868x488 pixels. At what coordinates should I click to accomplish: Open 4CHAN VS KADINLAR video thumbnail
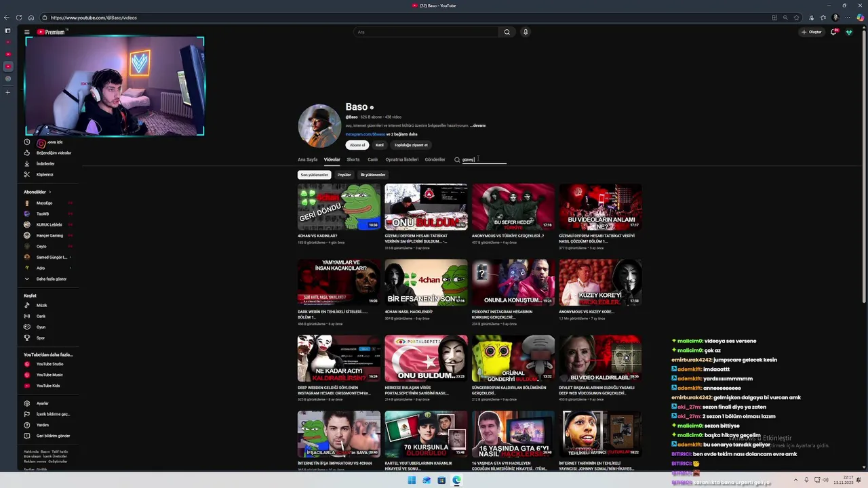coord(338,207)
